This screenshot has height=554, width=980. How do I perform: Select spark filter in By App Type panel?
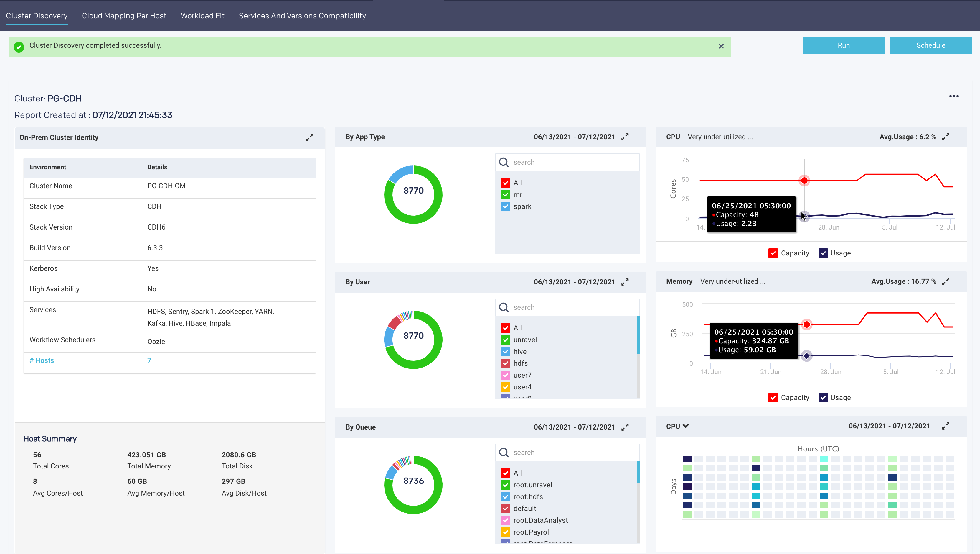506,206
